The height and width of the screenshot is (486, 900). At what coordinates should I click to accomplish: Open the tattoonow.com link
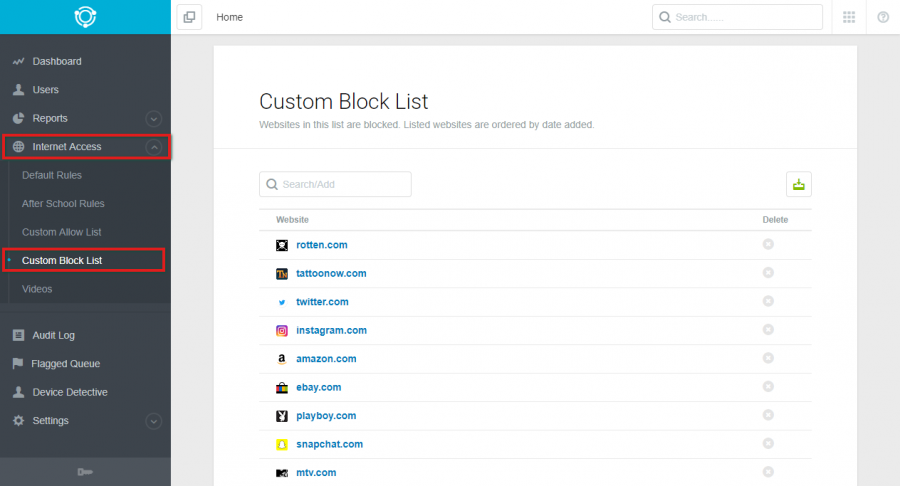coord(331,273)
